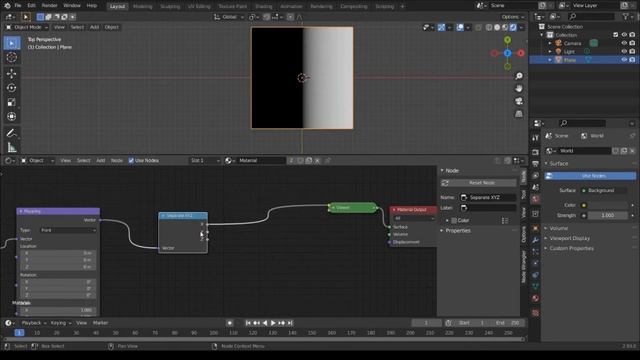Open the Render properties tab icon
Image resolution: width=640 pixels, height=360 pixels.
[536, 152]
